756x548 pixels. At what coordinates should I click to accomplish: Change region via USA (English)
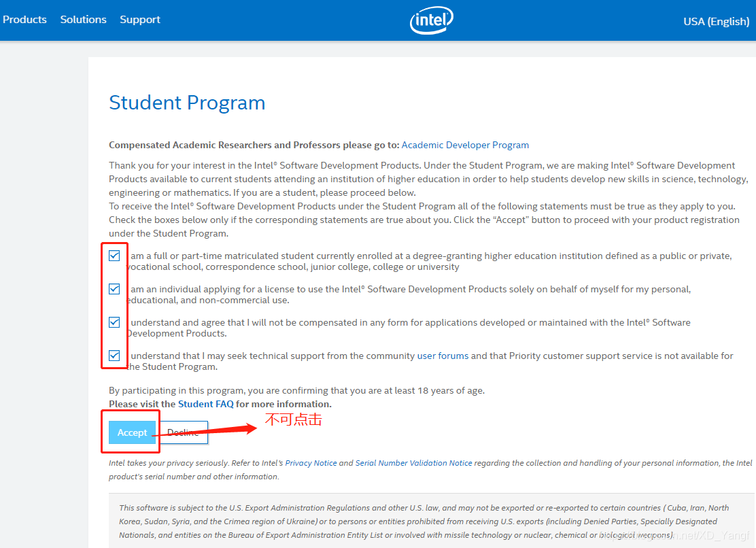716,22
